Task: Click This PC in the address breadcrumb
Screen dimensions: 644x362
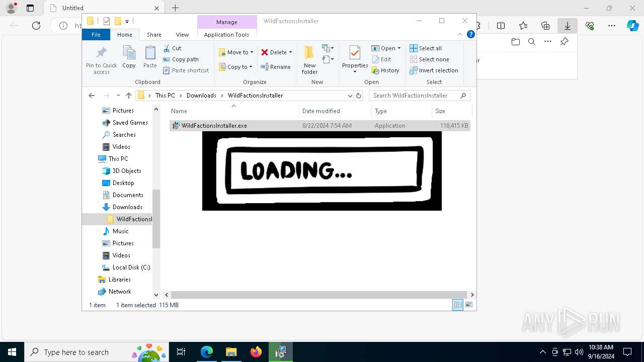Action: click(165, 96)
